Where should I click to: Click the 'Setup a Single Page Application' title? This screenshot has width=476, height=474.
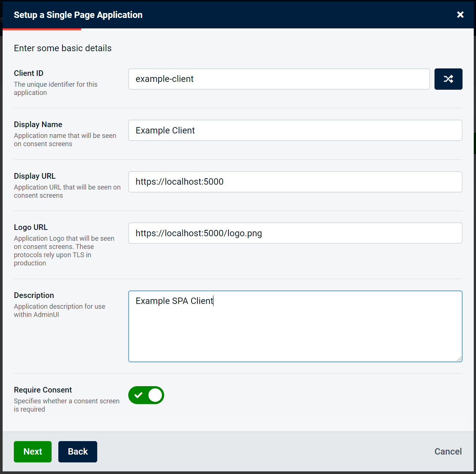tap(78, 15)
